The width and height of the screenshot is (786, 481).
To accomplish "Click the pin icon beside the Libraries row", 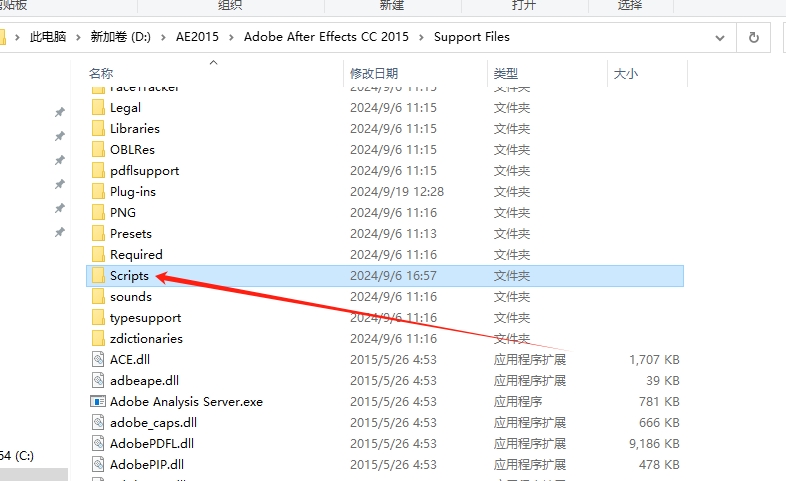I will [x=60, y=136].
